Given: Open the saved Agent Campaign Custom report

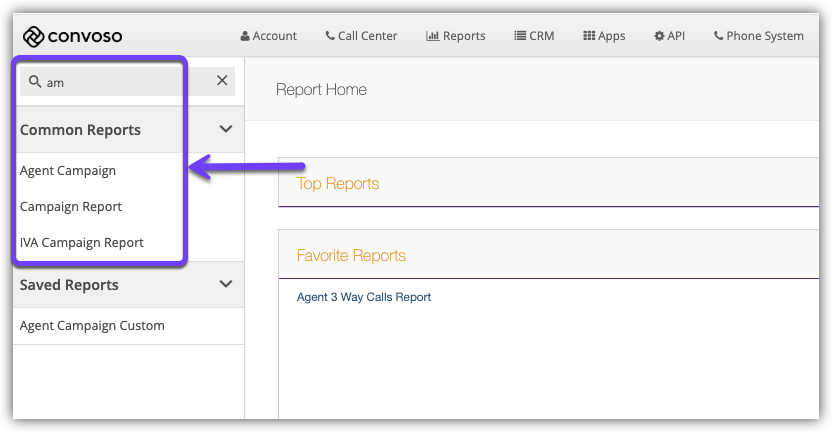Looking at the screenshot, I should pyautogui.click(x=92, y=326).
